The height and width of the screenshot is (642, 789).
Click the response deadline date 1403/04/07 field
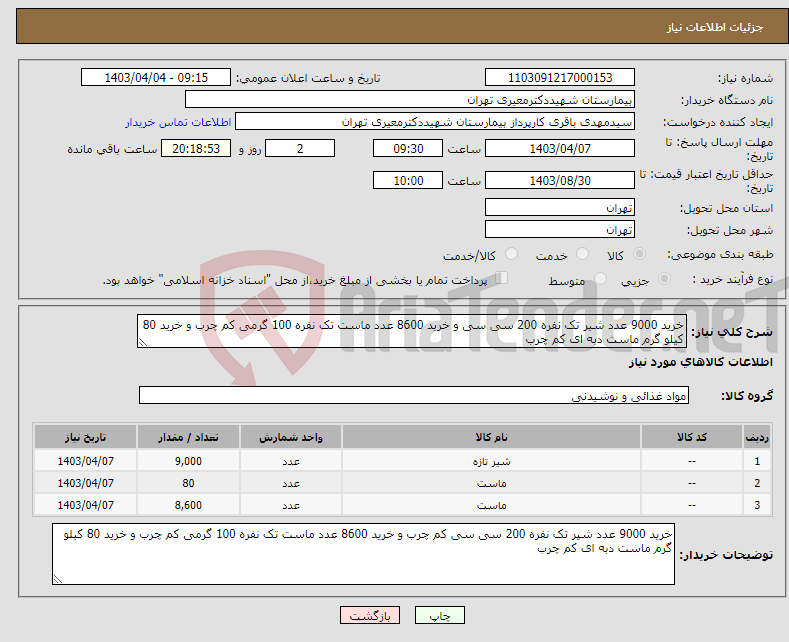pos(560,148)
